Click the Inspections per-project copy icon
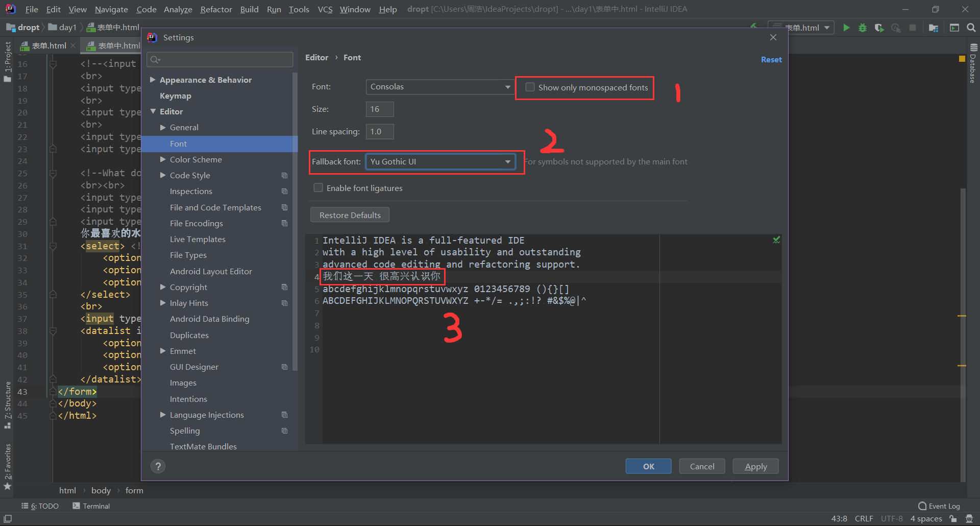Image resolution: width=980 pixels, height=526 pixels. pos(285,191)
